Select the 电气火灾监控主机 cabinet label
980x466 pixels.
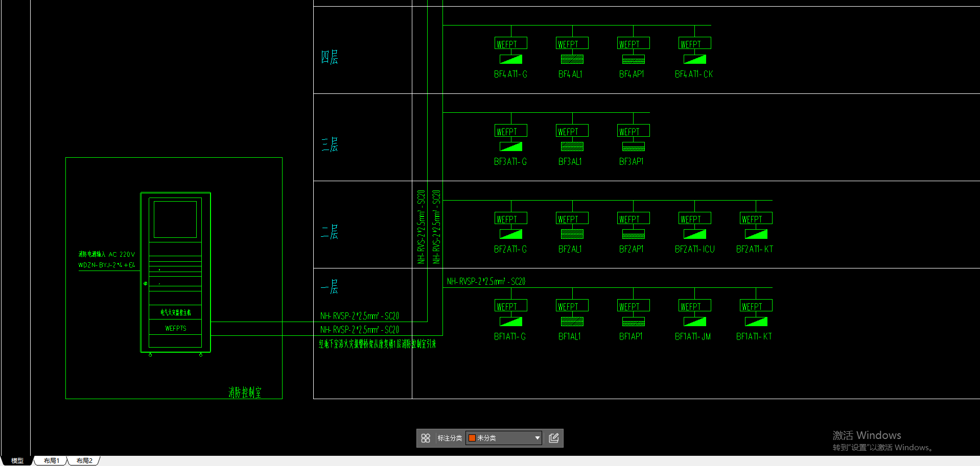pyautogui.click(x=175, y=312)
